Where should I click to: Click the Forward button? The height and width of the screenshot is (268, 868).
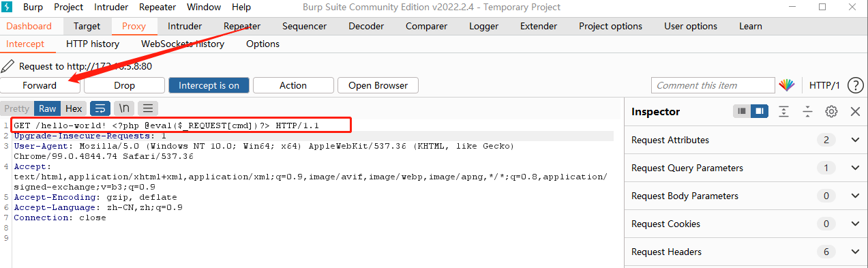point(40,85)
